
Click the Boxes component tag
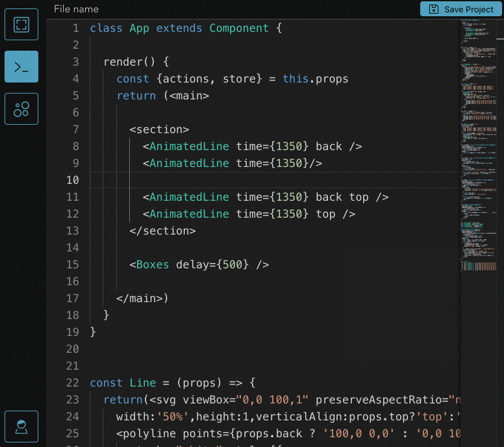point(153,264)
